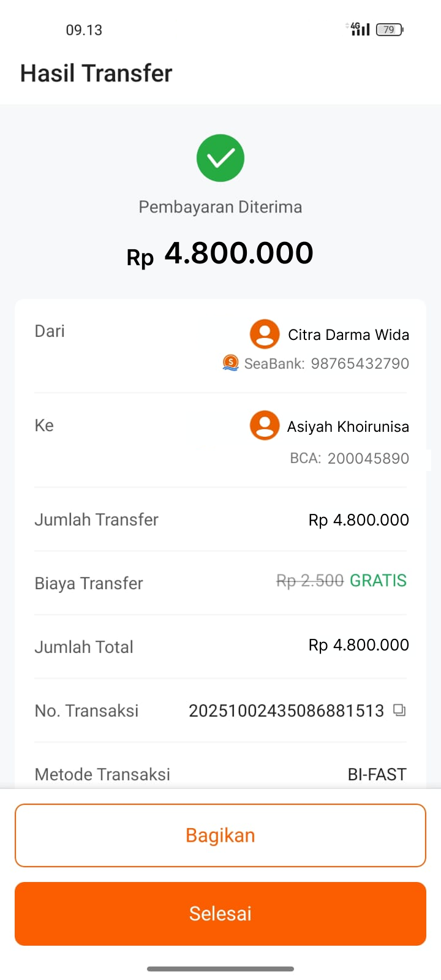This screenshot has width=441, height=980.
Task: Tap the green GRATIS fee label
Action: coord(378,581)
